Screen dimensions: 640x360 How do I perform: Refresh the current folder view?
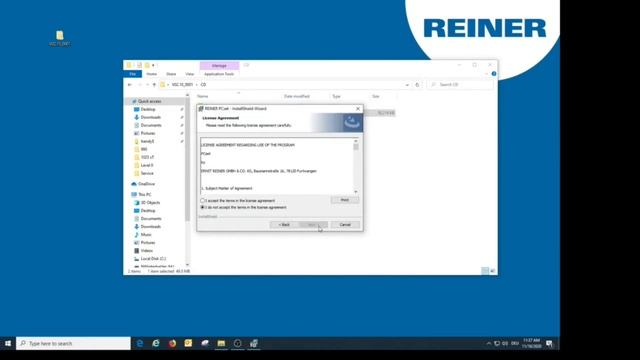pyautogui.click(x=417, y=84)
